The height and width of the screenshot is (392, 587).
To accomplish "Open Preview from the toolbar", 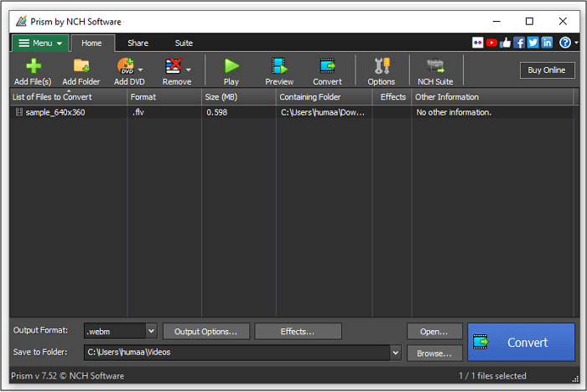I will (x=279, y=67).
